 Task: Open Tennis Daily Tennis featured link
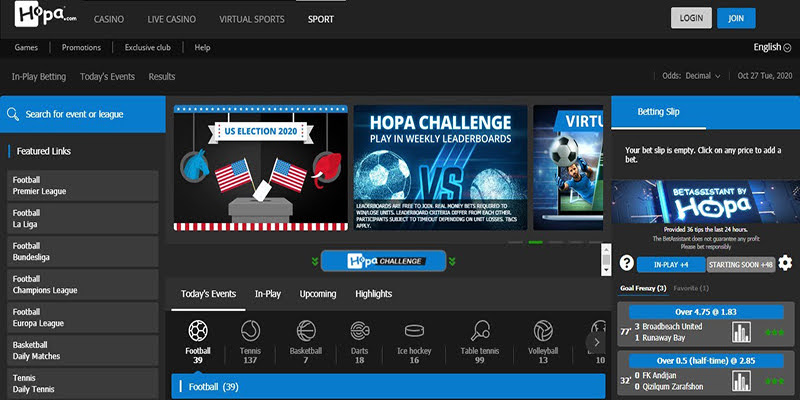click(83, 384)
